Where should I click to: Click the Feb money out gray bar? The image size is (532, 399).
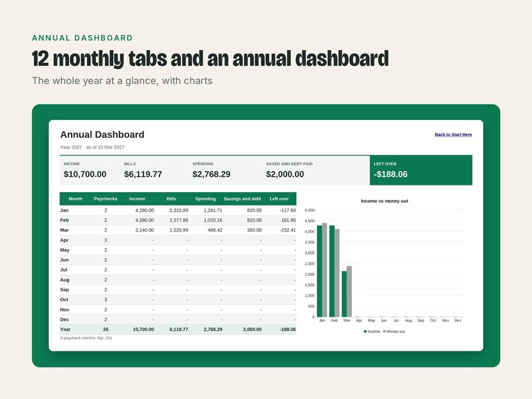click(337, 273)
